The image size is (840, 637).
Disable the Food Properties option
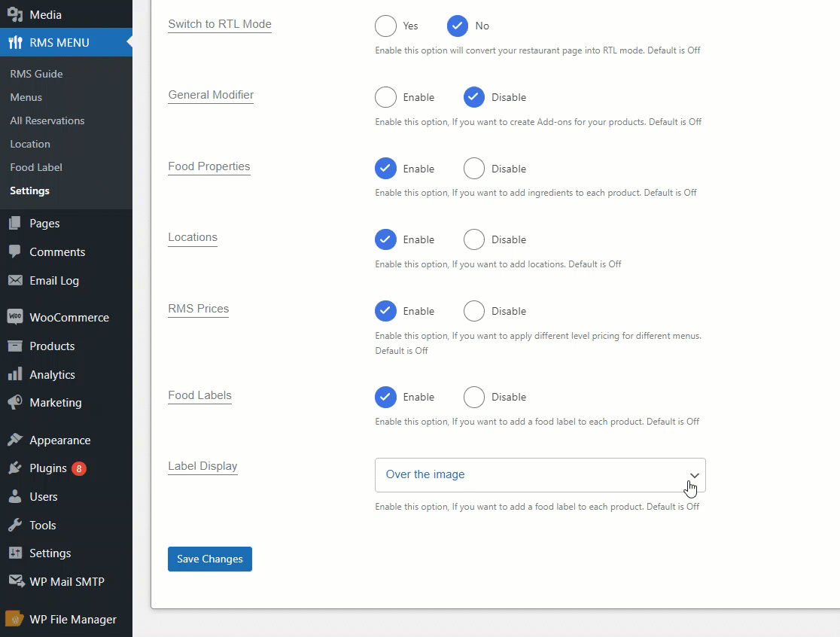pyautogui.click(x=474, y=168)
